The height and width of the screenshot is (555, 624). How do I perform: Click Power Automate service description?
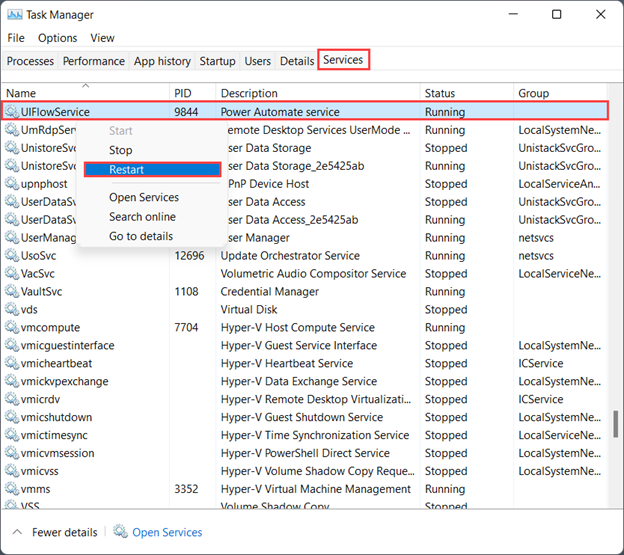click(280, 112)
